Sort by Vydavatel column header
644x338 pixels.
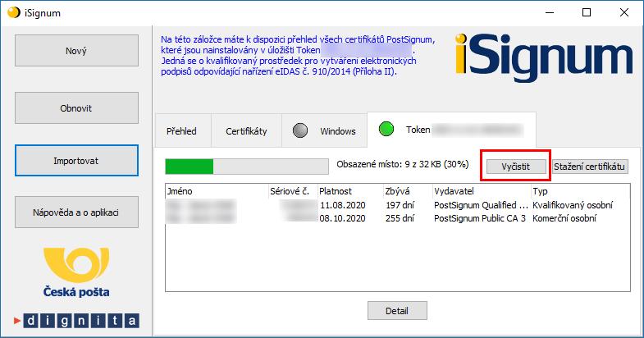(x=482, y=191)
